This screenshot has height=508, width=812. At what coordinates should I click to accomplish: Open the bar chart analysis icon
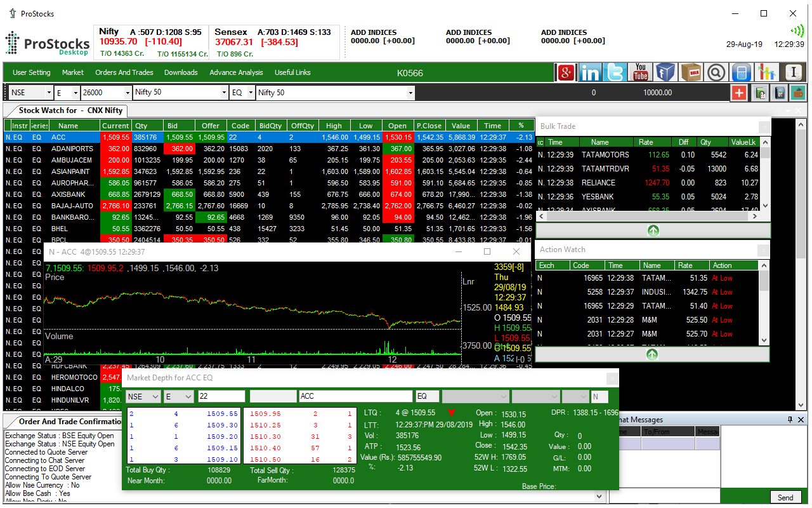point(767,72)
